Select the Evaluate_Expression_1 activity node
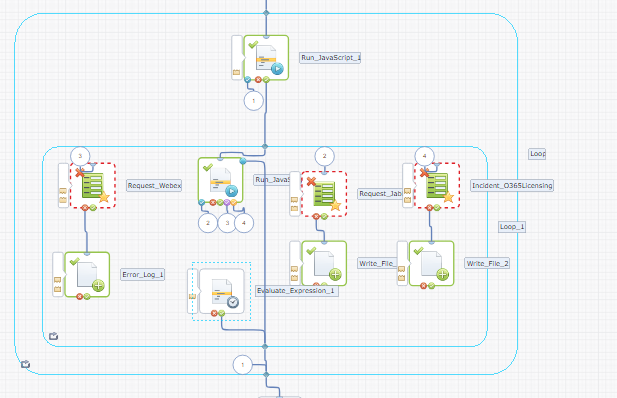Viewport: 617px width, 398px height. coord(222,291)
